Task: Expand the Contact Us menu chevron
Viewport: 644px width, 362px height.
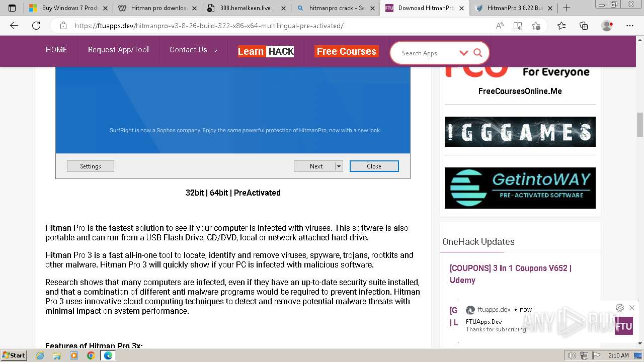Action: coord(215,50)
